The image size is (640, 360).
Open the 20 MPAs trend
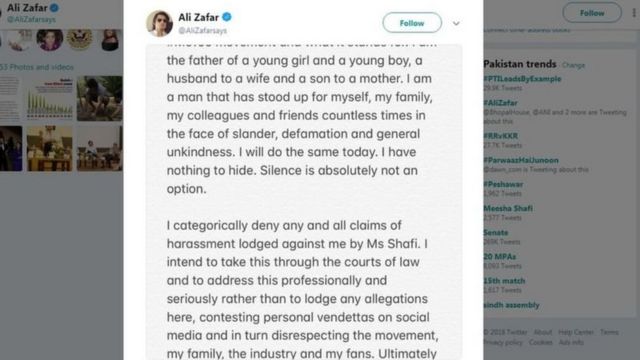pos(500,256)
